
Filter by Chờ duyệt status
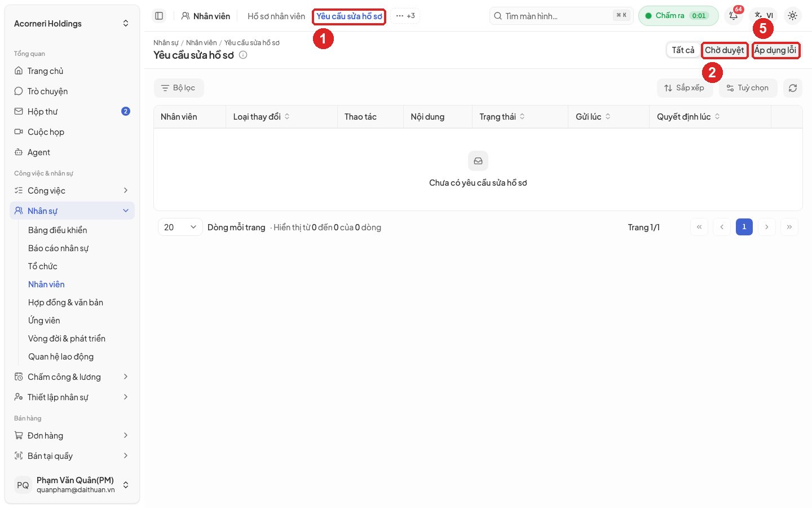click(x=725, y=50)
